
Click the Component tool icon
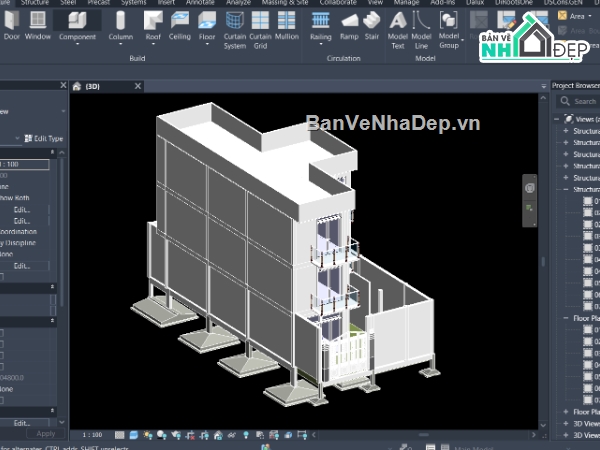(77, 20)
